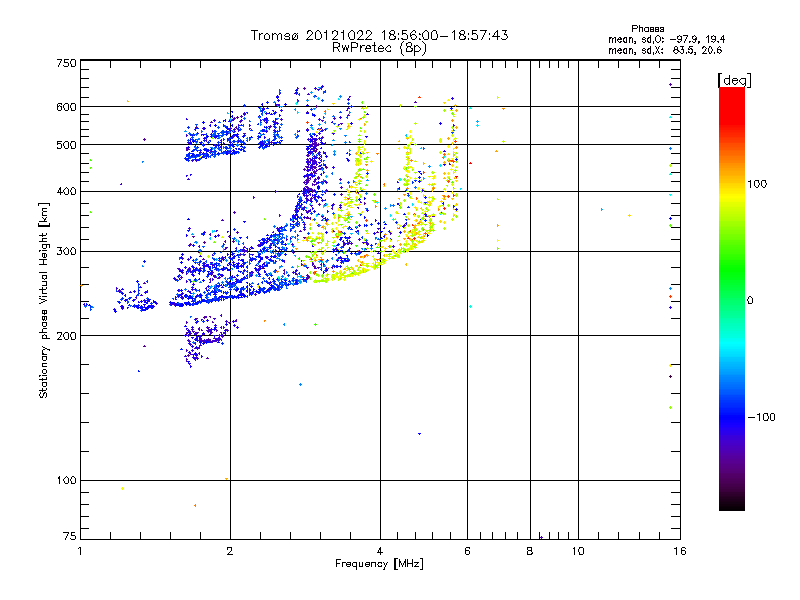
Task: Click the y-axis tick label '300'
Action: (x=67, y=252)
